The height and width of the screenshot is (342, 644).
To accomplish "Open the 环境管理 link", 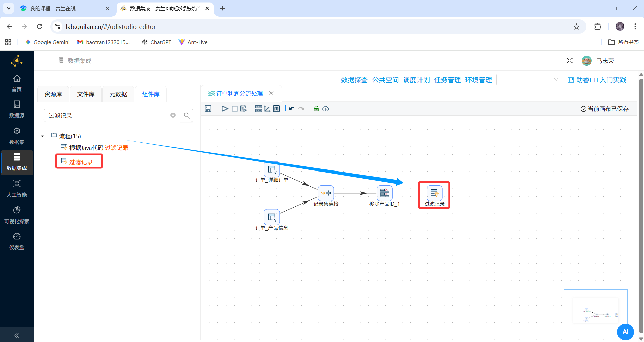I will (x=479, y=80).
